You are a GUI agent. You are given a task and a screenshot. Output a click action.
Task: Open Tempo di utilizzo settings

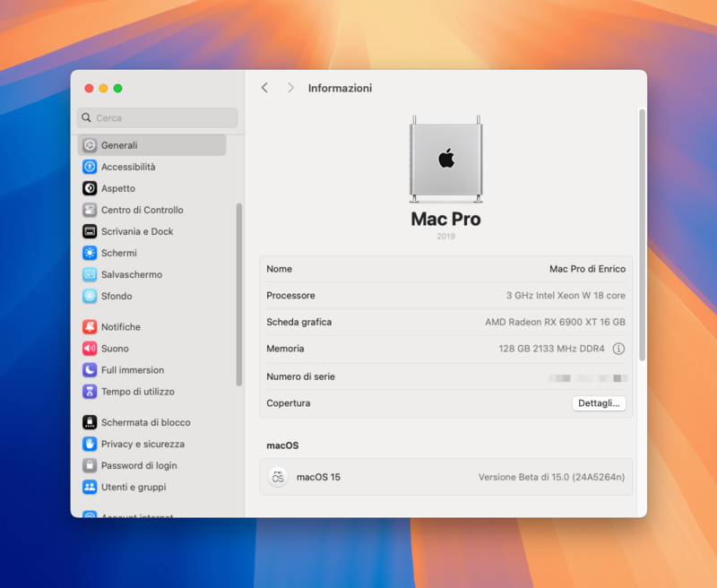[137, 392]
